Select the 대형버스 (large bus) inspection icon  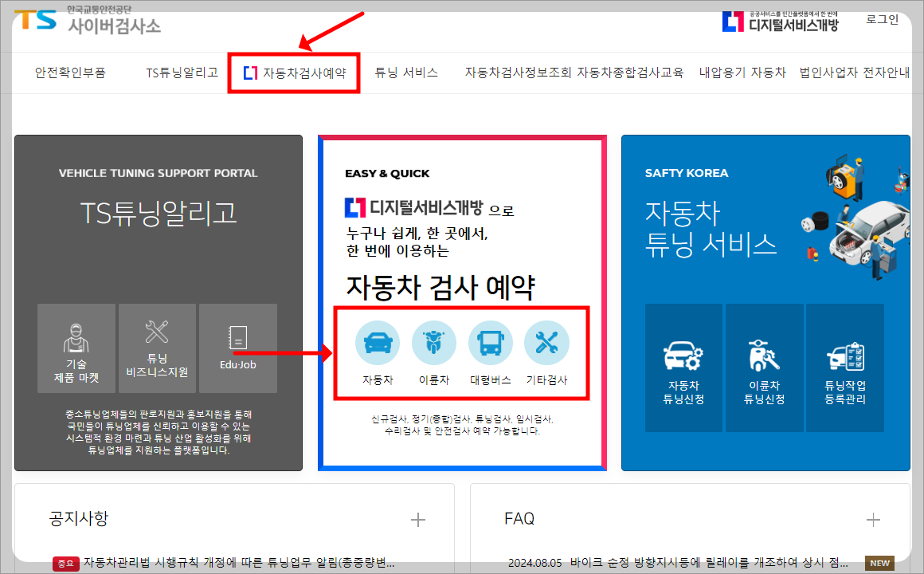(490, 341)
